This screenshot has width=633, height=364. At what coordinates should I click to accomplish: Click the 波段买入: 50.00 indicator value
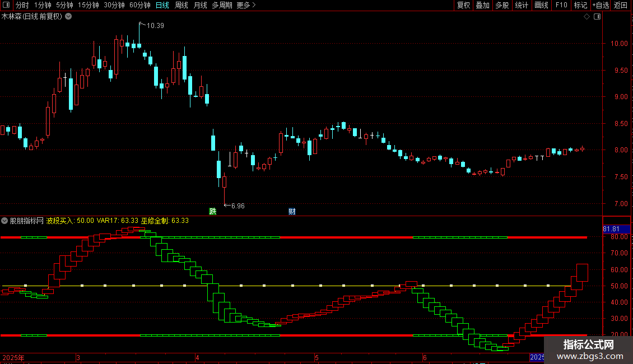[x=70, y=221]
